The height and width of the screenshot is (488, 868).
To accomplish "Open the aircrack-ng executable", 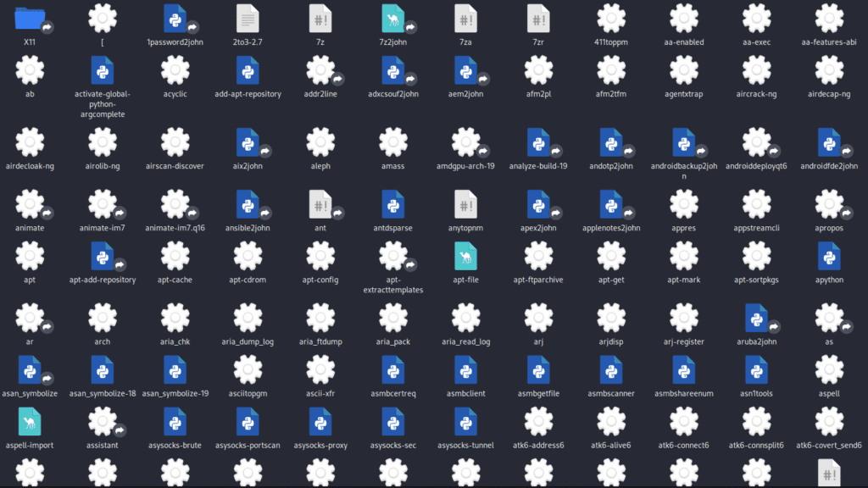I will pyautogui.click(x=756, y=70).
